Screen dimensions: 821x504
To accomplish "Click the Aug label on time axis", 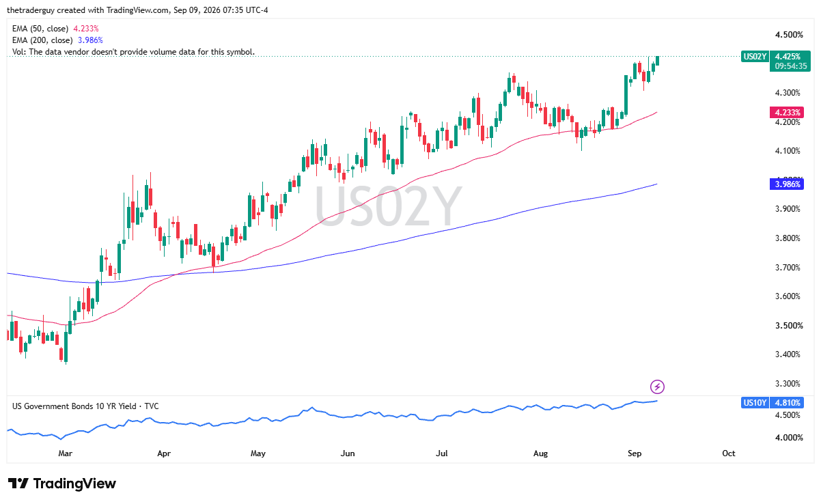I will [x=540, y=453].
